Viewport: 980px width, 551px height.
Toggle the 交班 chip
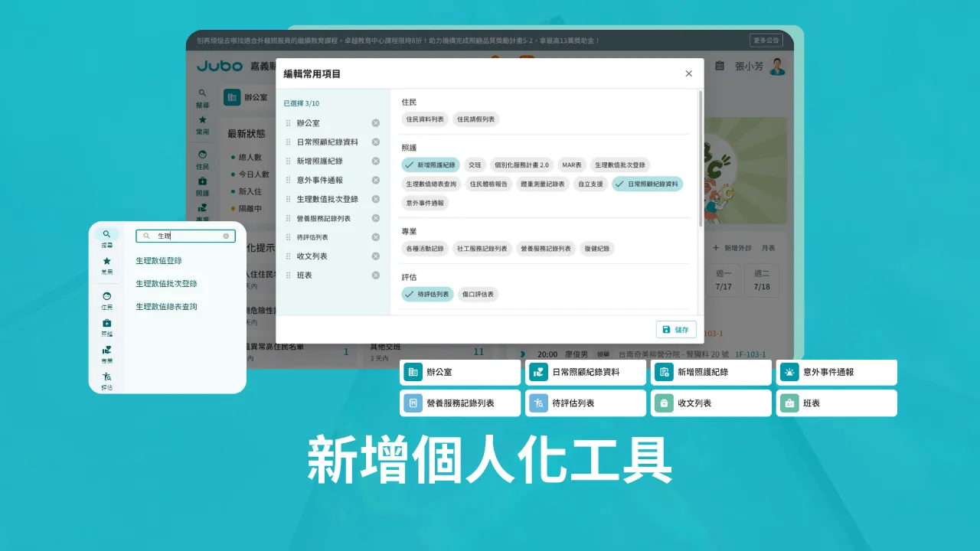(x=475, y=165)
